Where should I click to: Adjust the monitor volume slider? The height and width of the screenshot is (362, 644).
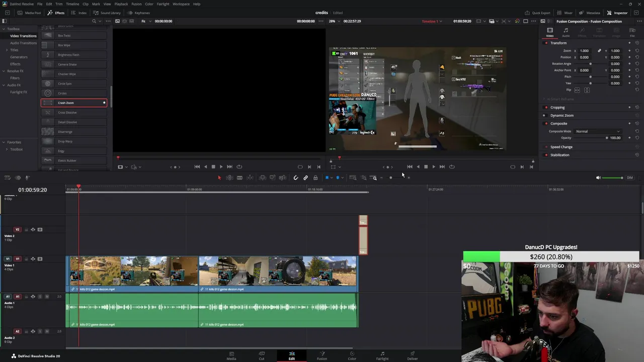coord(613,177)
